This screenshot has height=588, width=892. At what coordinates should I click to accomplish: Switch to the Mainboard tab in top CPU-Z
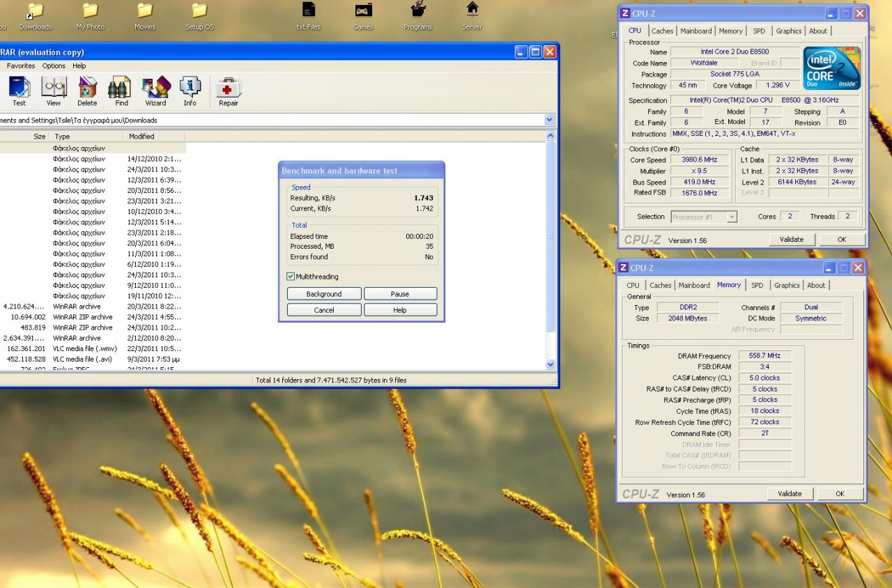click(x=695, y=31)
